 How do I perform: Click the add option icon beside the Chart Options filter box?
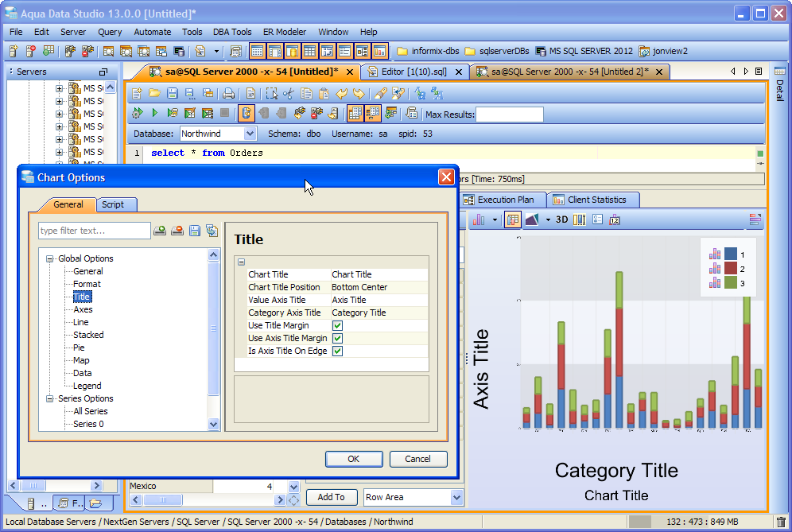coord(160,231)
